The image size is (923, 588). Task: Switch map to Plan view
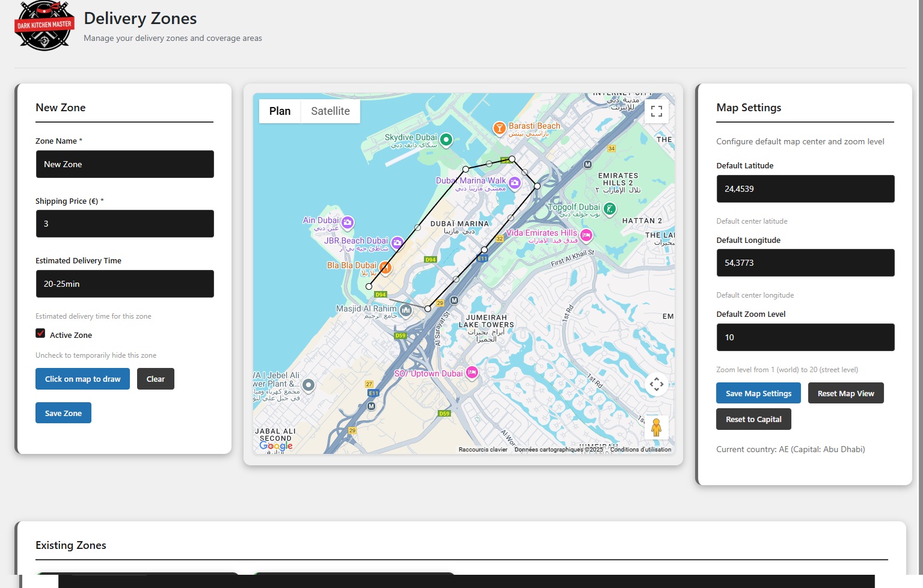coord(280,111)
